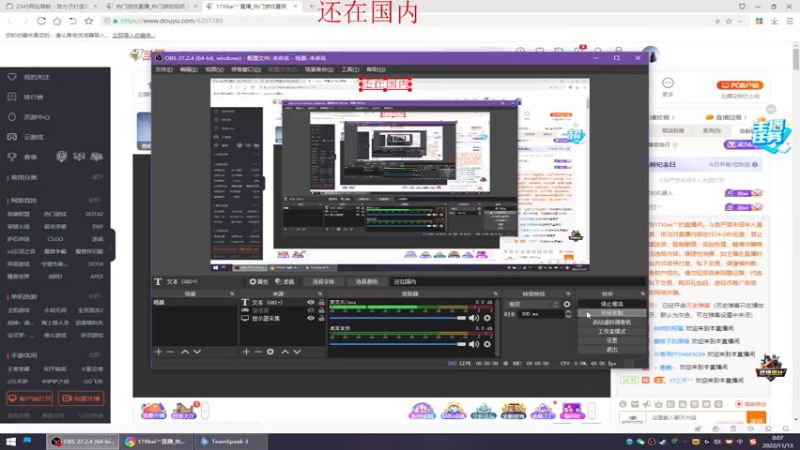The image size is (800, 450).
Task: Move scene up with the up arrow
Action: pyautogui.click(x=185, y=352)
